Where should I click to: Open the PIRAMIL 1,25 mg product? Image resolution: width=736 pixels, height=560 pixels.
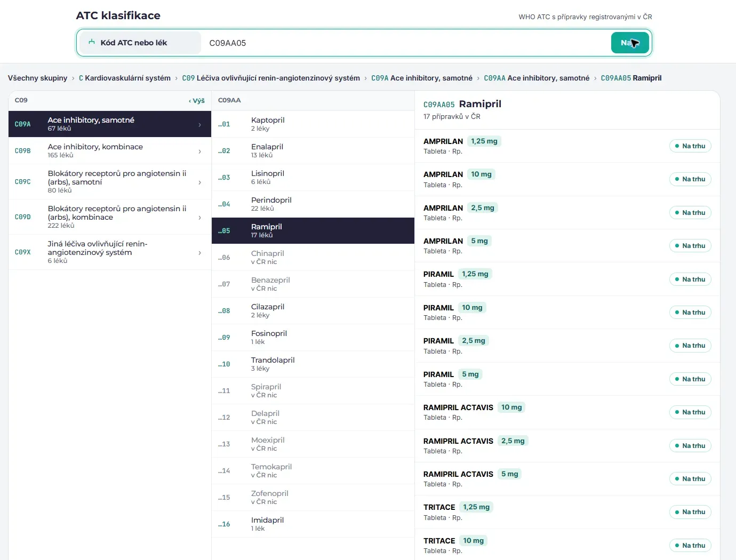click(x=567, y=279)
